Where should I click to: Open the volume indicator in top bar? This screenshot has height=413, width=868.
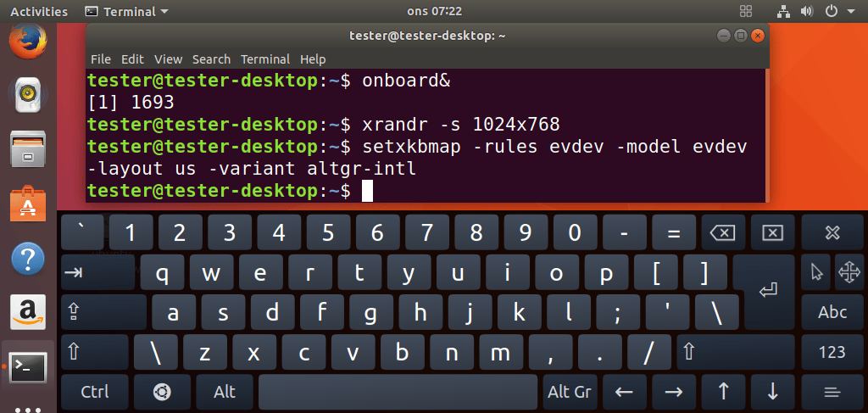(x=806, y=11)
